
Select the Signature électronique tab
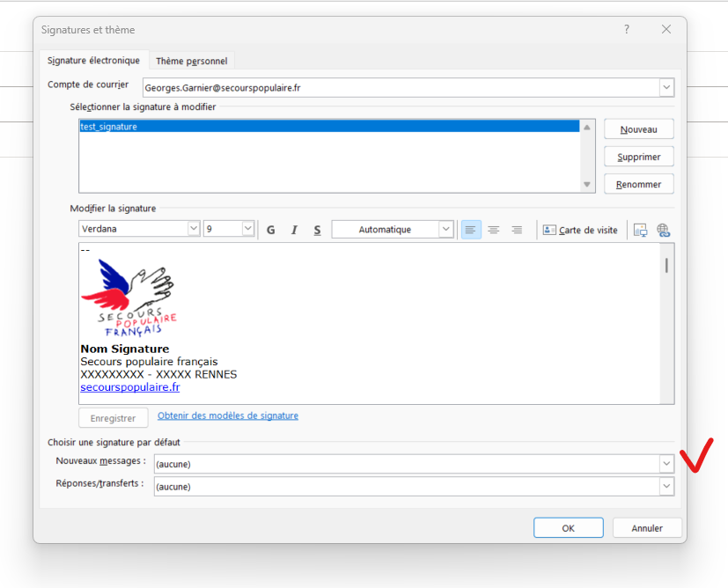(93, 61)
